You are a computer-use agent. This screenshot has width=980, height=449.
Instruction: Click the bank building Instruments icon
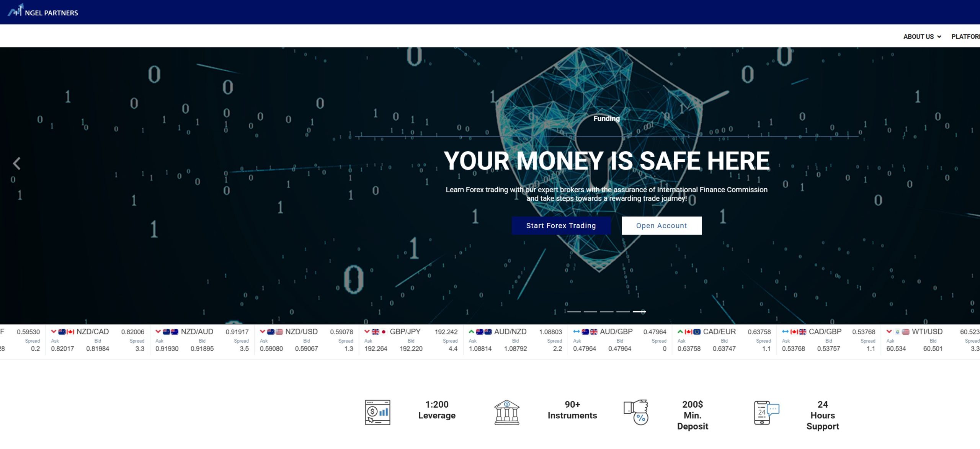(506, 412)
